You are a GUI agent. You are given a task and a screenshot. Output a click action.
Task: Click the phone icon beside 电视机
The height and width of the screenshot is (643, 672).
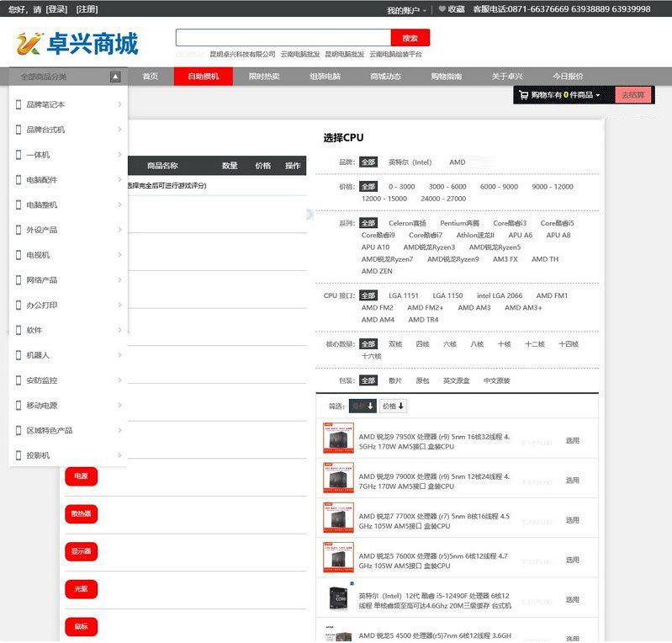pyautogui.click(x=19, y=255)
